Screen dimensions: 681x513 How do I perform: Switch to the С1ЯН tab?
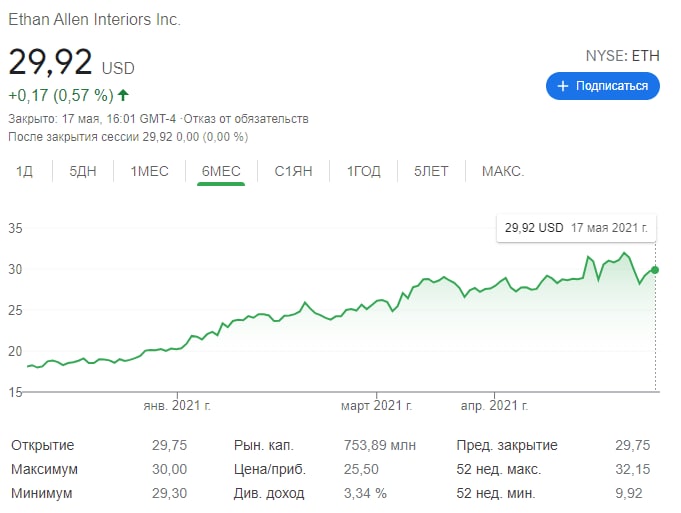click(x=294, y=171)
